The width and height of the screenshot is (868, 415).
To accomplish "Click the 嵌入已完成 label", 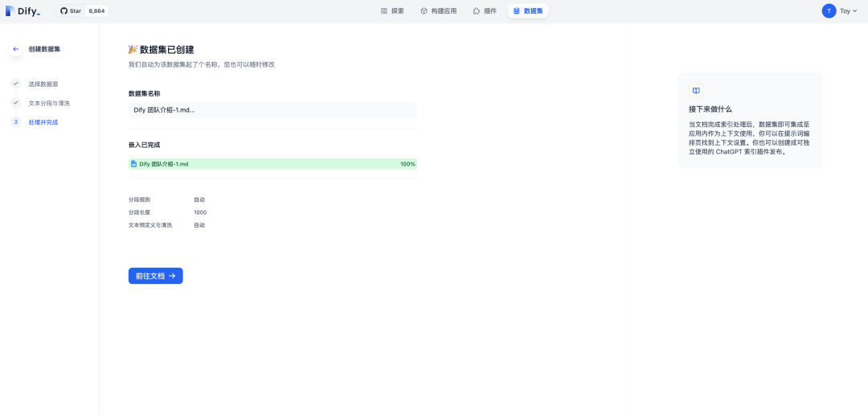I will click(x=145, y=145).
